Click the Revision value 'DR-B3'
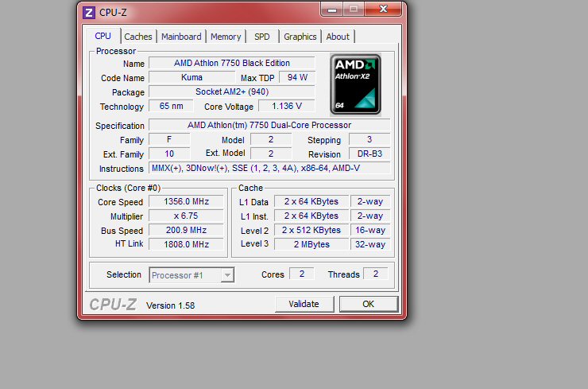Screen dimensions: 588x389 click(369, 154)
